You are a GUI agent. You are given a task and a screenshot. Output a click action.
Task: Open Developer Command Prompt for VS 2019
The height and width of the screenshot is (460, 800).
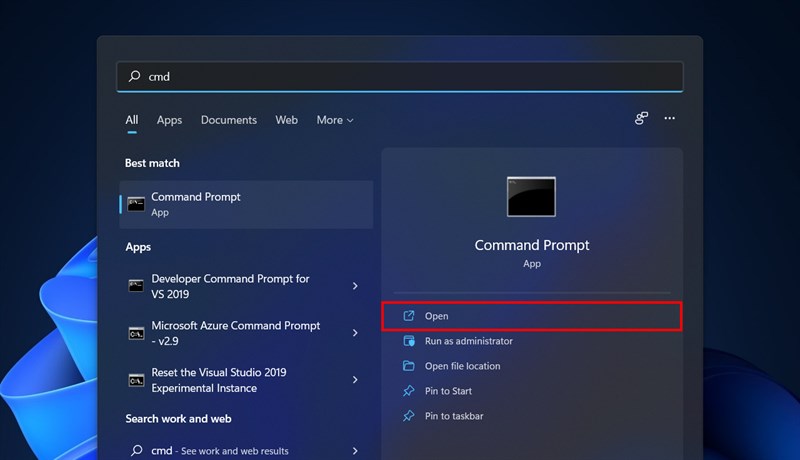coord(246,286)
